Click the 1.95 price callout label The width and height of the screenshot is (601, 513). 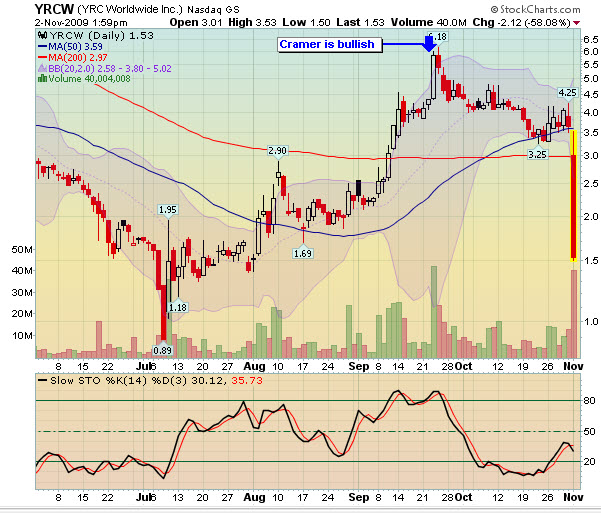(x=168, y=210)
